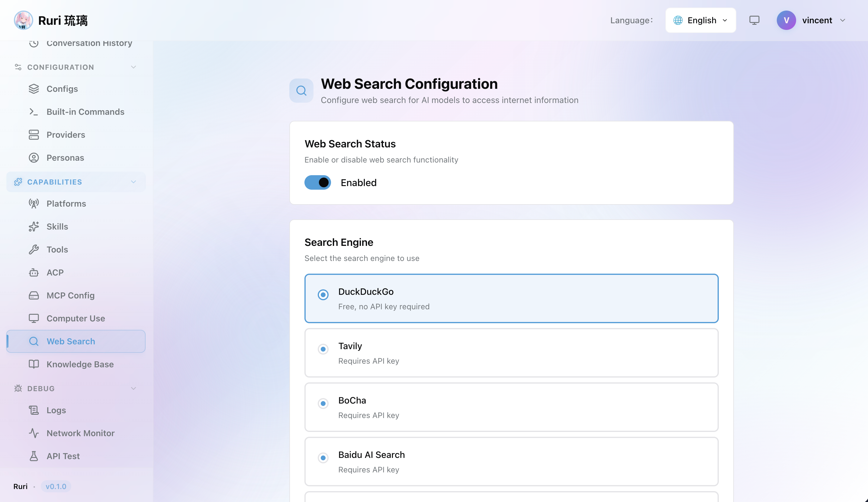Click the globe icon in language selector

(x=678, y=20)
